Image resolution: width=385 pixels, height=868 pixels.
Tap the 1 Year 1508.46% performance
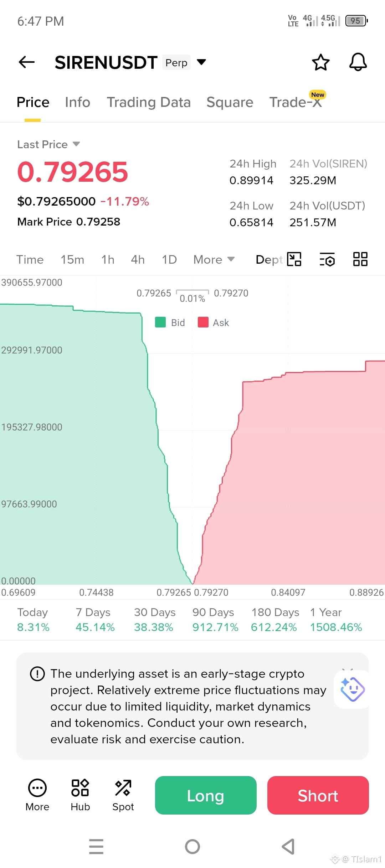[x=336, y=620]
